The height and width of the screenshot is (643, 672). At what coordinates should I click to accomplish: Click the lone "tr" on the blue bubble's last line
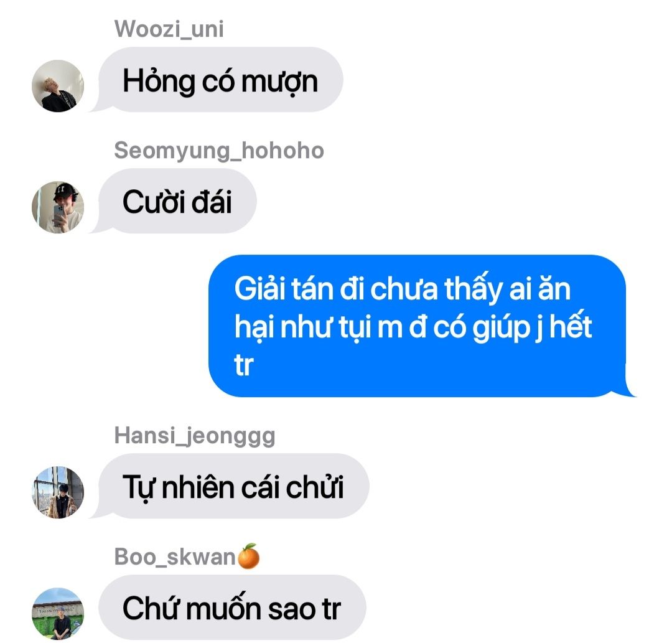point(244,365)
